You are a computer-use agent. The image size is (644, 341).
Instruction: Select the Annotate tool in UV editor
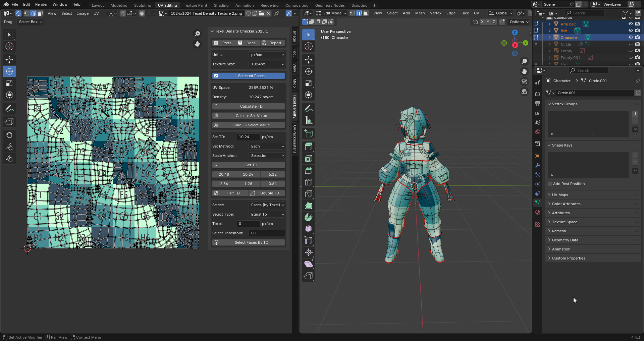(x=9, y=109)
